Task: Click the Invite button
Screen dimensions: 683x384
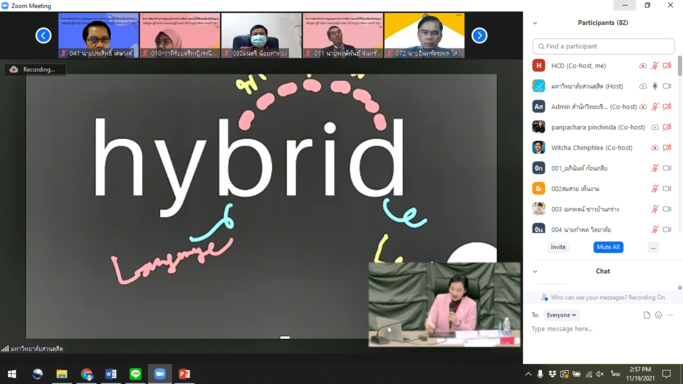Action: 558,247
